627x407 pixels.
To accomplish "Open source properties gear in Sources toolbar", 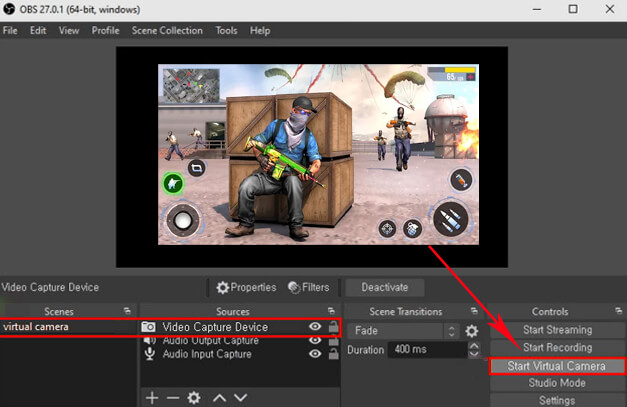I will [194, 398].
